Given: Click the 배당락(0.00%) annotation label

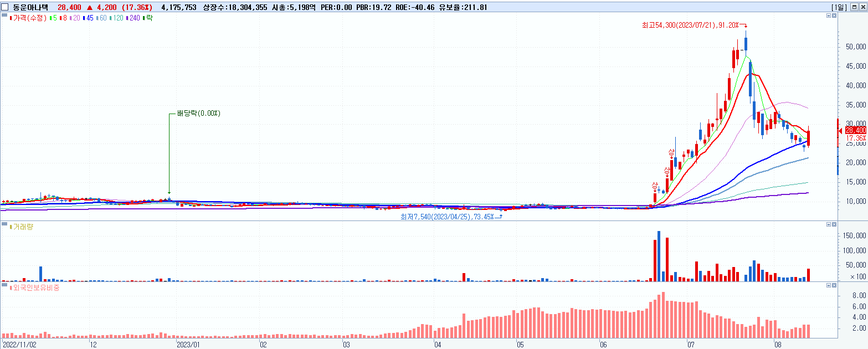Looking at the screenshot, I should 198,114.
